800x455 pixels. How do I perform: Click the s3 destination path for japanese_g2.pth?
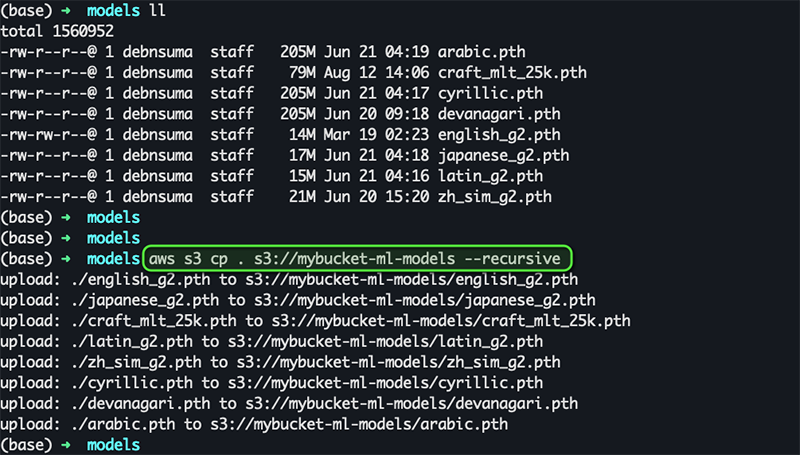pos(425,300)
